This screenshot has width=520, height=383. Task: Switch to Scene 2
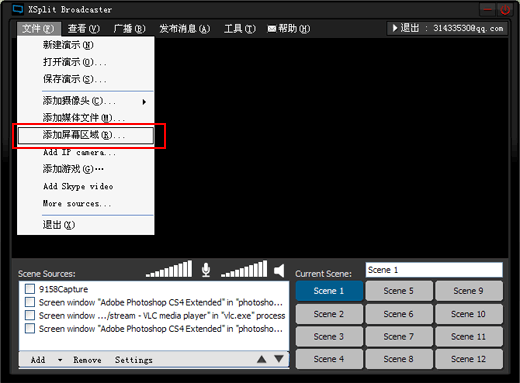(329, 314)
